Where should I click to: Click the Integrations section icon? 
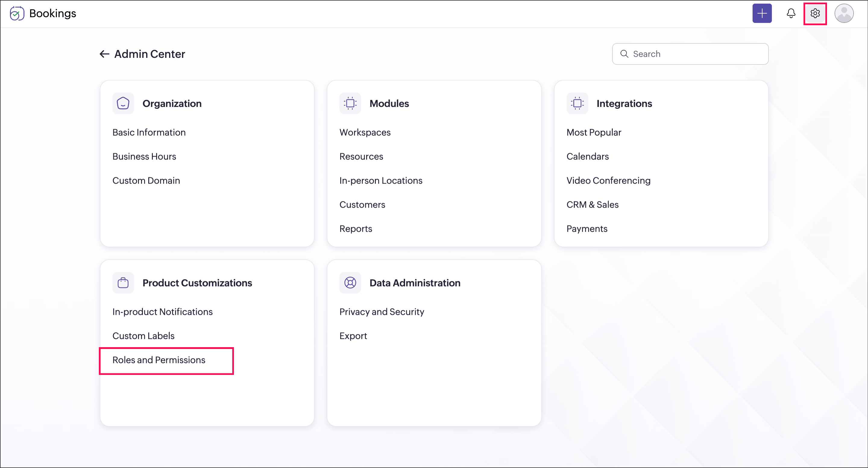(577, 103)
